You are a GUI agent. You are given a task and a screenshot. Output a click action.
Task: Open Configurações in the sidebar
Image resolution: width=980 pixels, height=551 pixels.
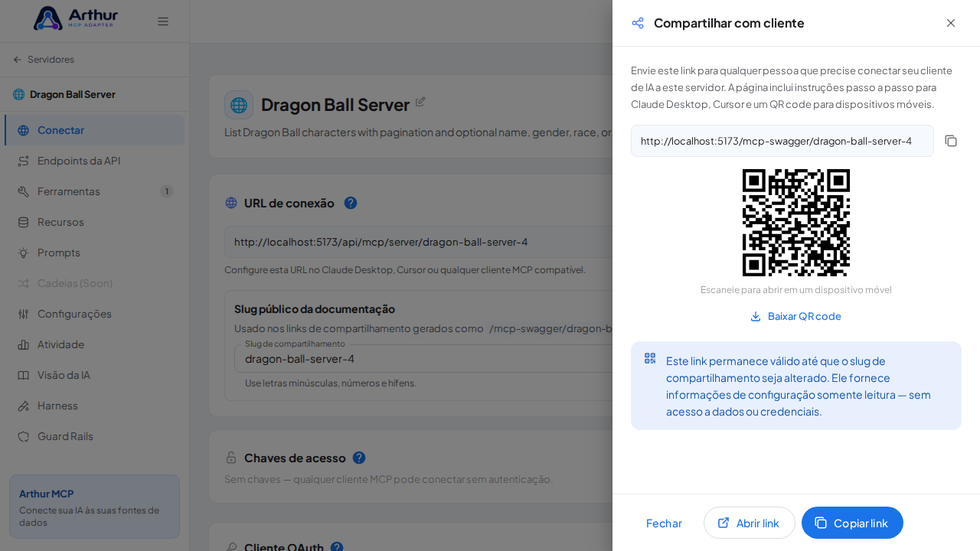coord(95,314)
